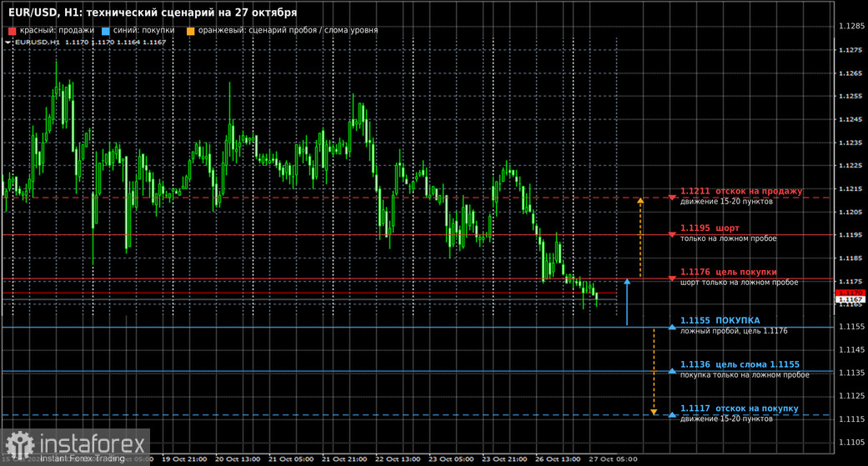This screenshot has width=868, height=466.
Task: Click the '19 Oct 21:00' time axis label
Action: pos(184,459)
